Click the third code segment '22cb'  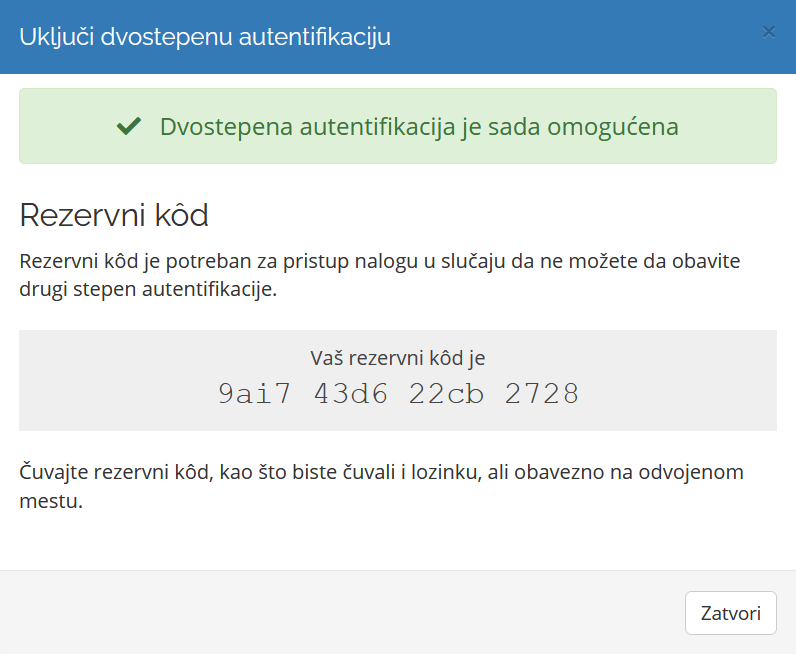pos(446,394)
